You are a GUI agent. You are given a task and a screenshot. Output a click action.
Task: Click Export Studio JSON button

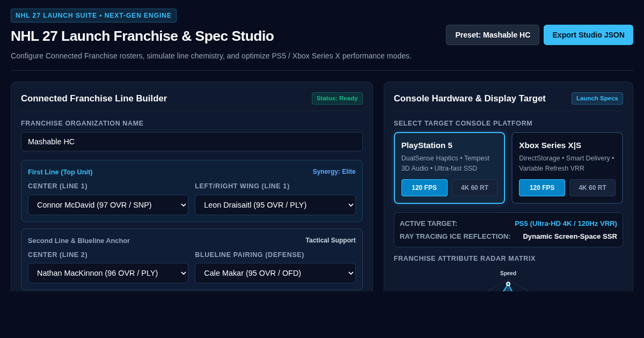588,35
